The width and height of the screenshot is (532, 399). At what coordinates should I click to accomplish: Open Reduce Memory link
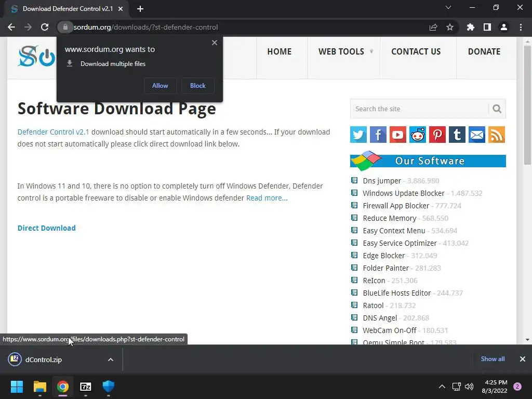(x=390, y=218)
